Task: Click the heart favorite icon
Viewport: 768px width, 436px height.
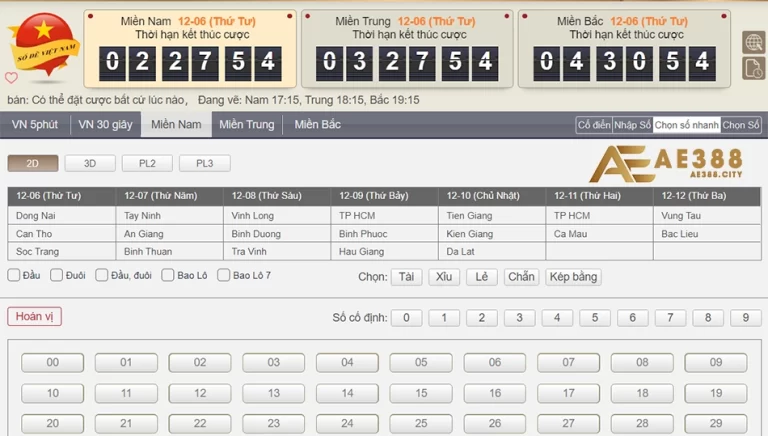Action: pos(11,78)
